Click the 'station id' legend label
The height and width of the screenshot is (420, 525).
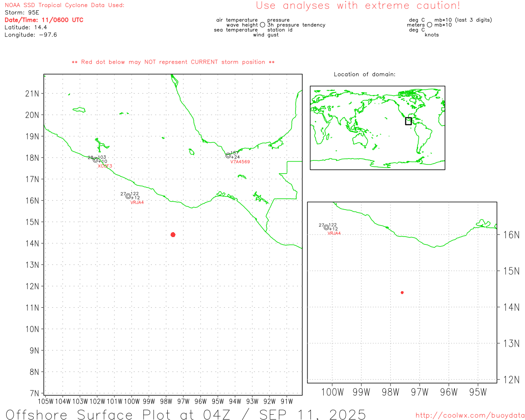280,30
